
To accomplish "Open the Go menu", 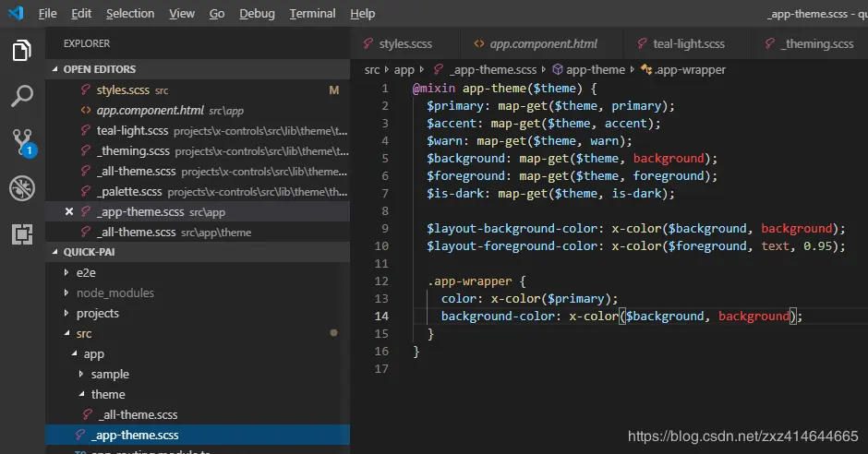I will click(217, 13).
